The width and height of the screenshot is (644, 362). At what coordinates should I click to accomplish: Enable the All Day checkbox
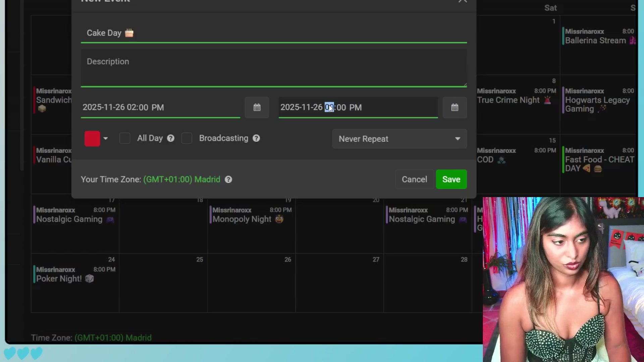125,138
